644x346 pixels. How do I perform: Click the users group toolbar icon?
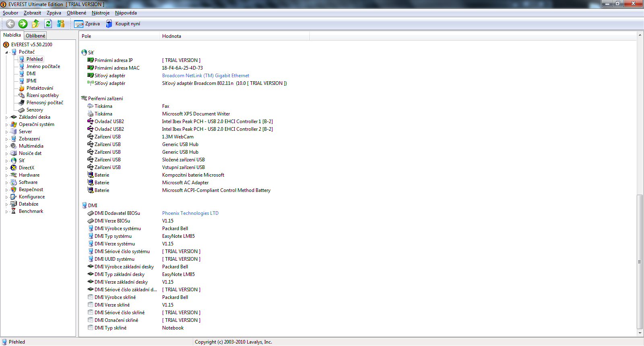(61, 24)
